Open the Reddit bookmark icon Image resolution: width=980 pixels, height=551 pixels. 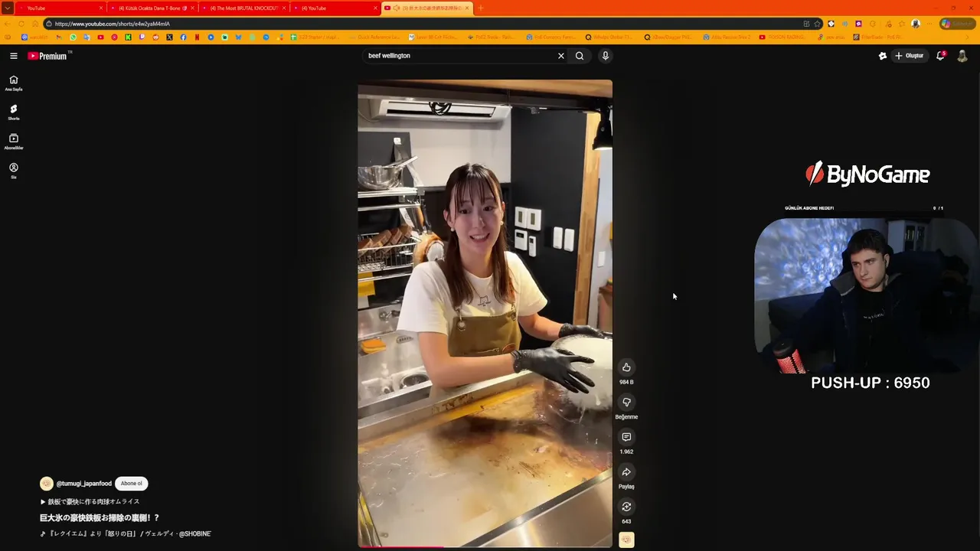(x=155, y=37)
